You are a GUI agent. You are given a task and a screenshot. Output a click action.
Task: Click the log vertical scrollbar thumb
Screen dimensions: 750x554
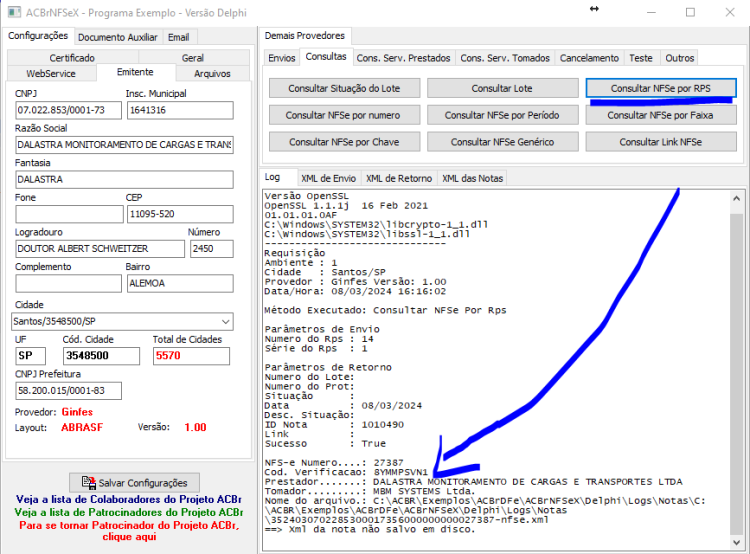click(x=737, y=373)
